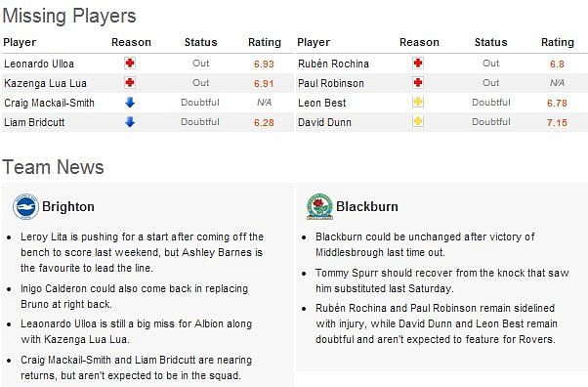The image size is (588, 387).
Task: Click Craig Mackail-Smith's blue down arrow icon
Action: 130,102
